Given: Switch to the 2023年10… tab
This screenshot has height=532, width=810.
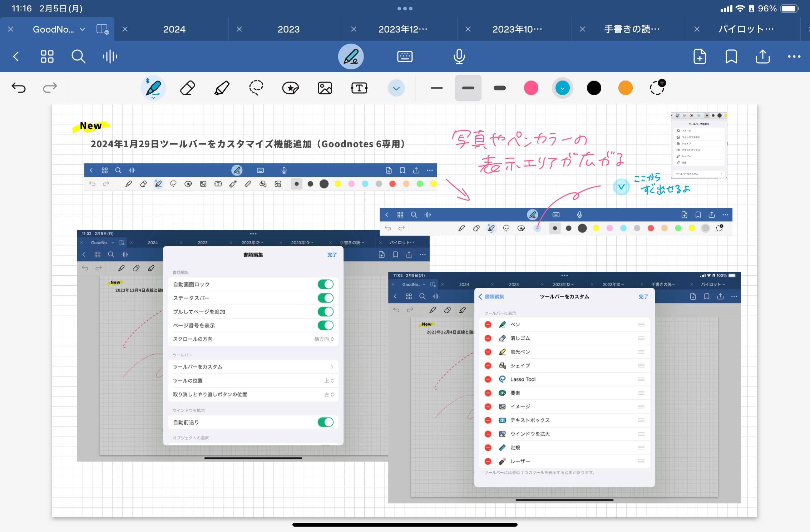Looking at the screenshot, I should pyautogui.click(x=517, y=29).
